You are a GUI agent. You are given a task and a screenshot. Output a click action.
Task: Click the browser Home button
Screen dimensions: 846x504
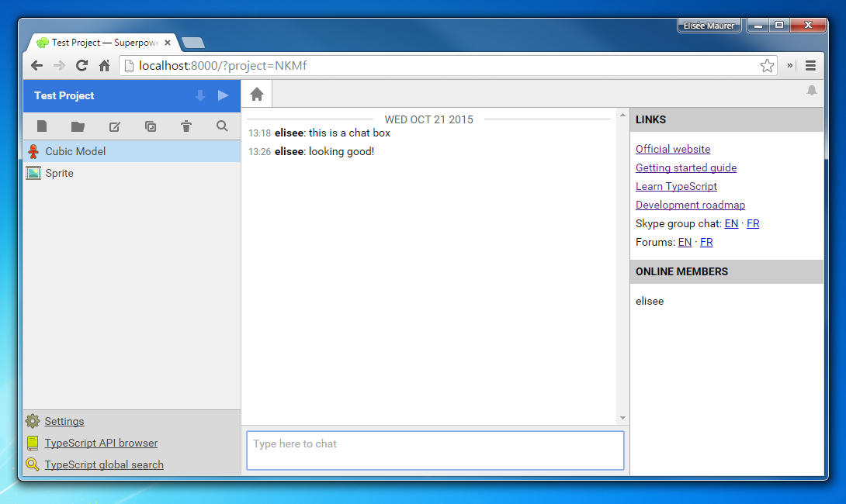(x=105, y=66)
